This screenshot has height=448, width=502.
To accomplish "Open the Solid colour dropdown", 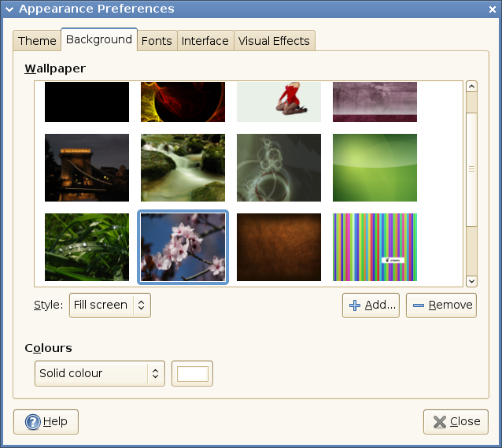I will click(100, 373).
